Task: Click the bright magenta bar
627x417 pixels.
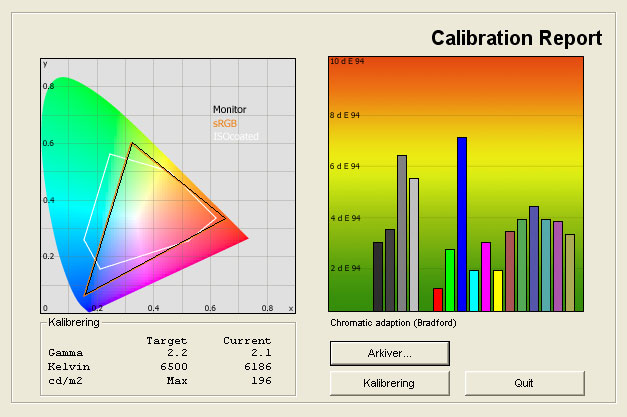Action: pos(486,276)
